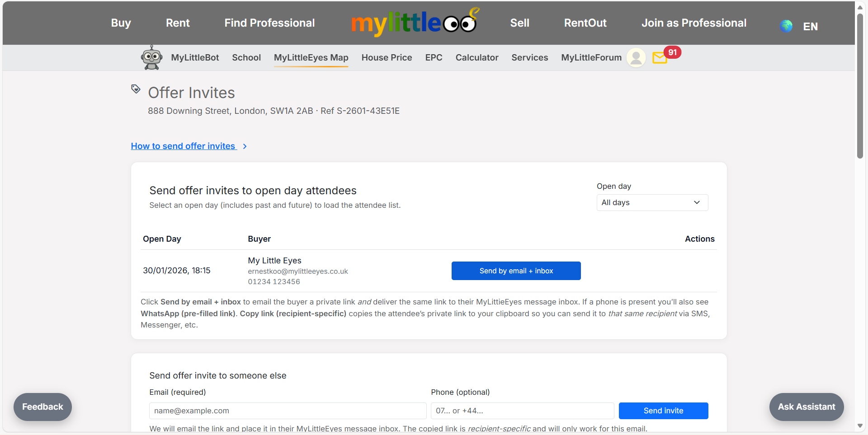Image resolution: width=868 pixels, height=435 pixels.
Task: Click the mylittleeyes logo
Action: 415,23
